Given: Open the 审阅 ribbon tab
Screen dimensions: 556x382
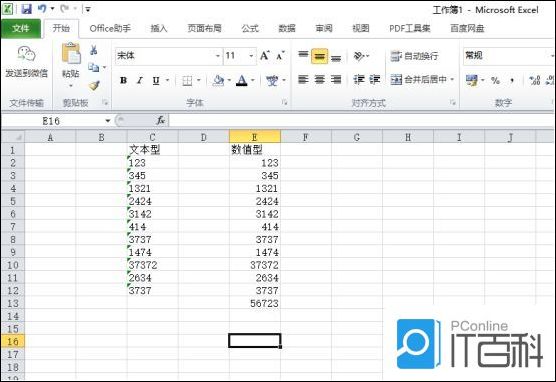Looking at the screenshot, I should [x=324, y=28].
